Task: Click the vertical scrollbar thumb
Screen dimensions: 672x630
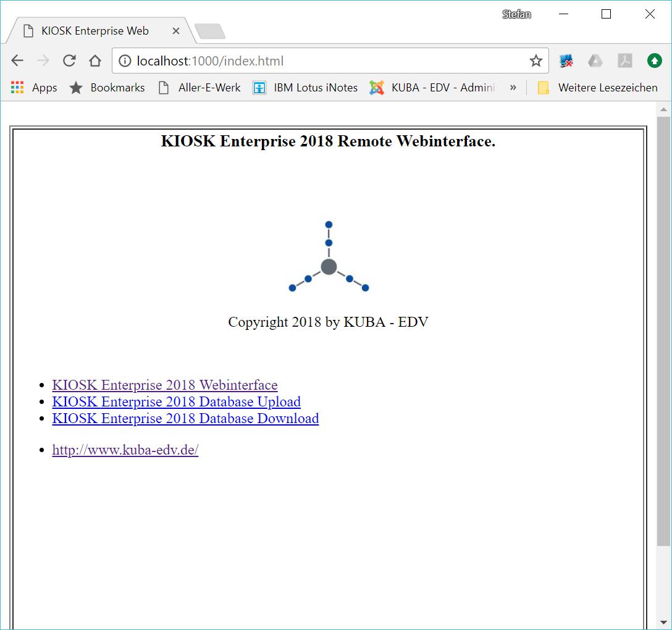Action: [x=663, y=331]
